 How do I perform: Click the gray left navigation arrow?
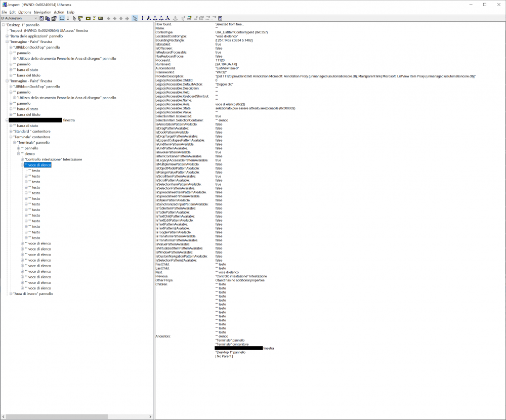tap(108, 18)
